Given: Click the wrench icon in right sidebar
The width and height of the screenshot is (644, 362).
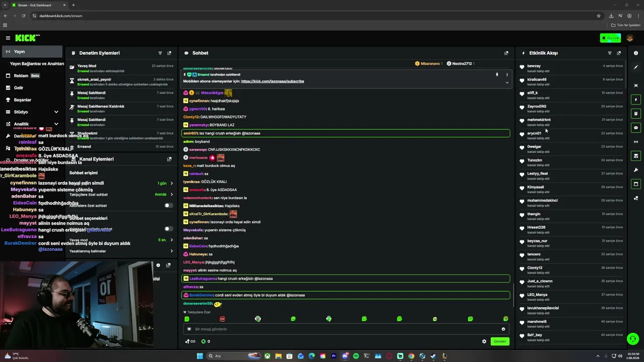Looking at the screenshot, I should [636, 170].
